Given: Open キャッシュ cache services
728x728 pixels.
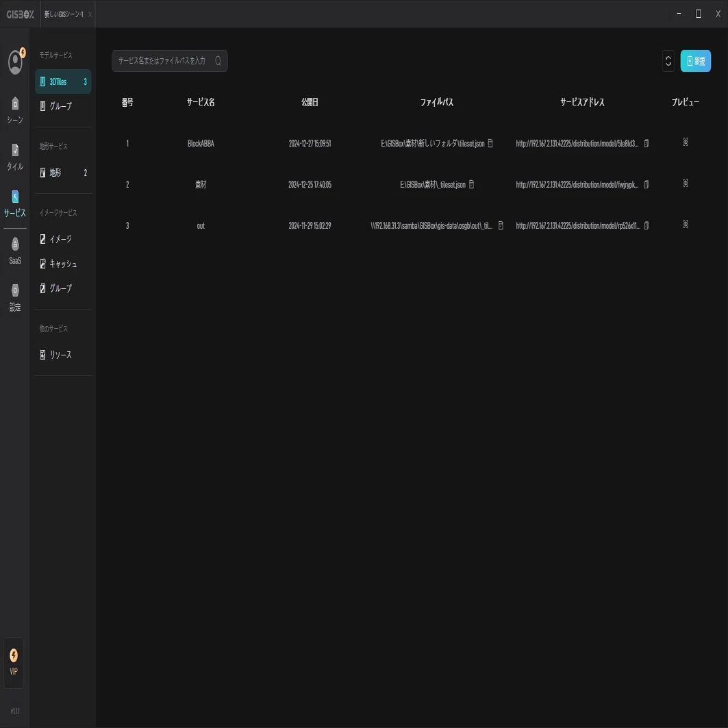Looking at the screenshot, I should coord(63,264).
